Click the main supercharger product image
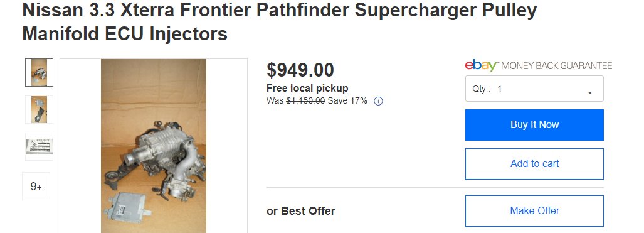Image resolution: width=644 pixels, height=233 pixels. pyautogui.click(x=154, y=146)
